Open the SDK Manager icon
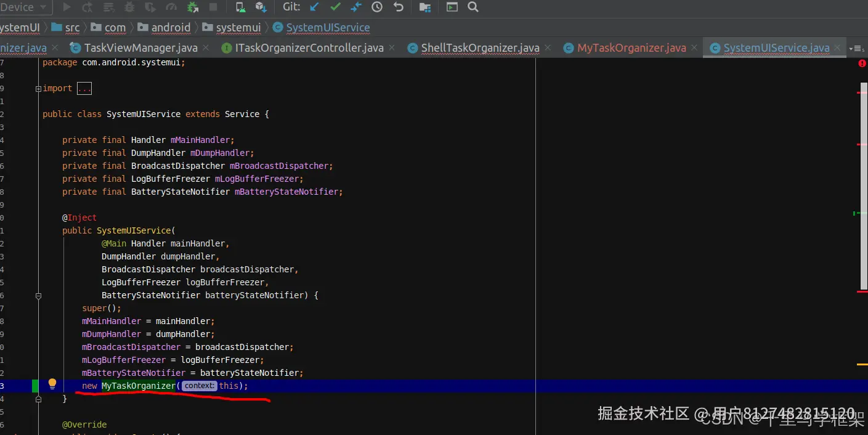868x435 pixels. 261,7
